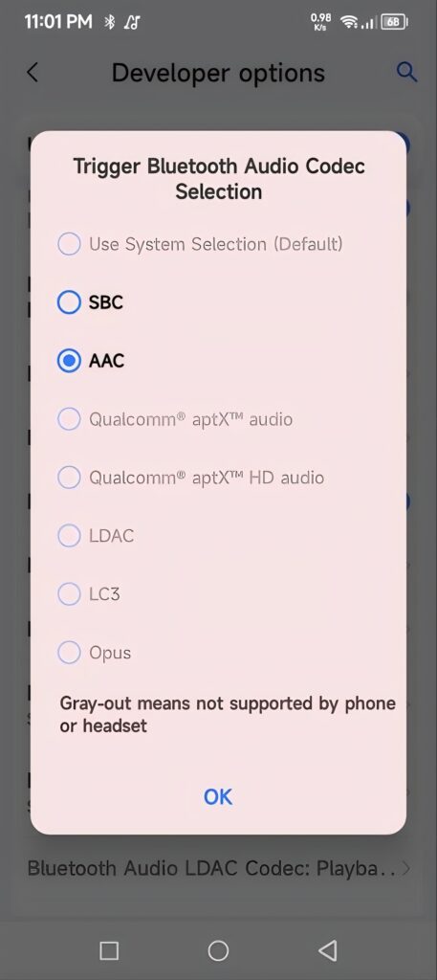The image size is (437, 980).
Task: Confirm the dialog with OK
Action: tap(218, 797)
